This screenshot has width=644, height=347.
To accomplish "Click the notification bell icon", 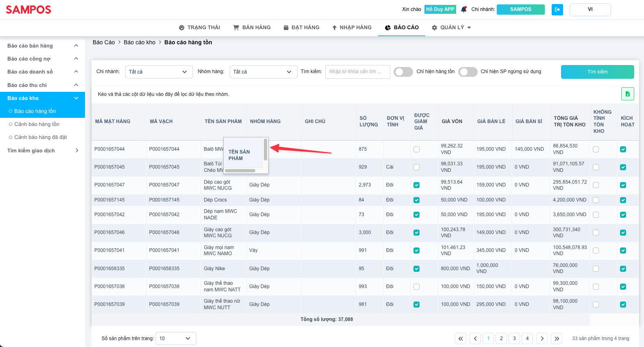I will [x=464, y=9].
